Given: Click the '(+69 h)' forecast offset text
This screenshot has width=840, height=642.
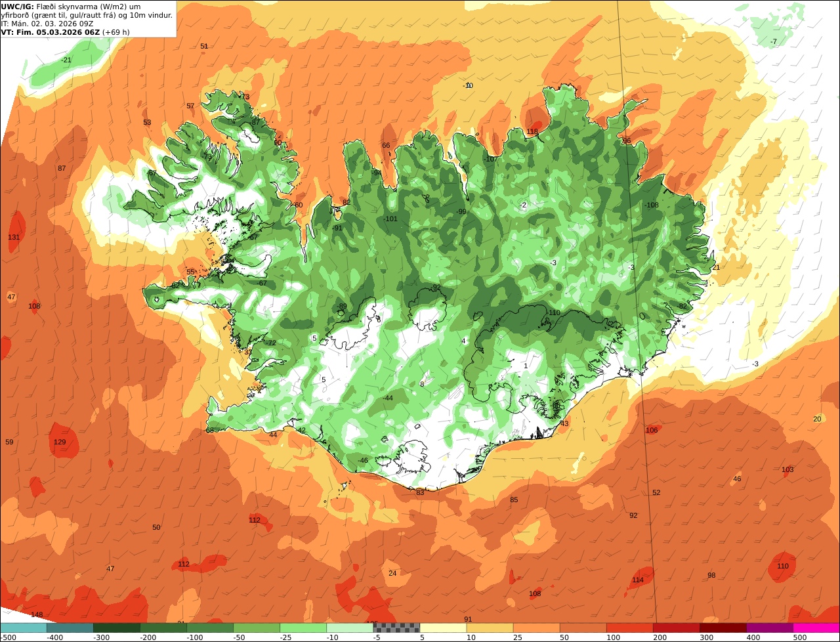Looking at the screenshot, I should [116, 32].
